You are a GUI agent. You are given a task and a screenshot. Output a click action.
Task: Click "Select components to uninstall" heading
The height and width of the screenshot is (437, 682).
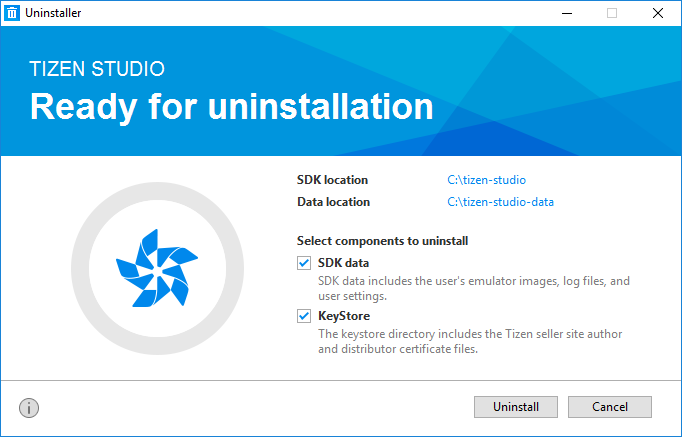(x=383, y=241)
